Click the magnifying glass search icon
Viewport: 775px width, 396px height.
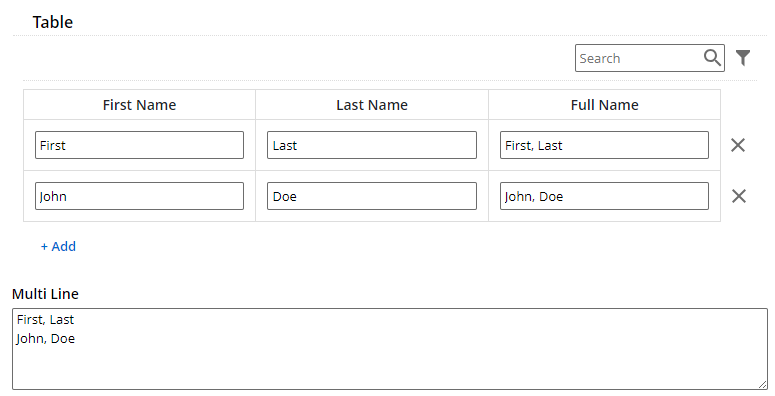(x=712, y=58)
